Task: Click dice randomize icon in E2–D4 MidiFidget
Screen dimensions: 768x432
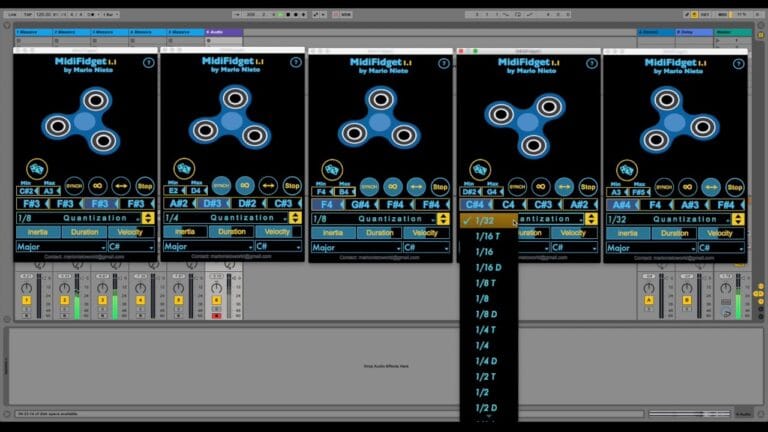Action: coord(184,168)
